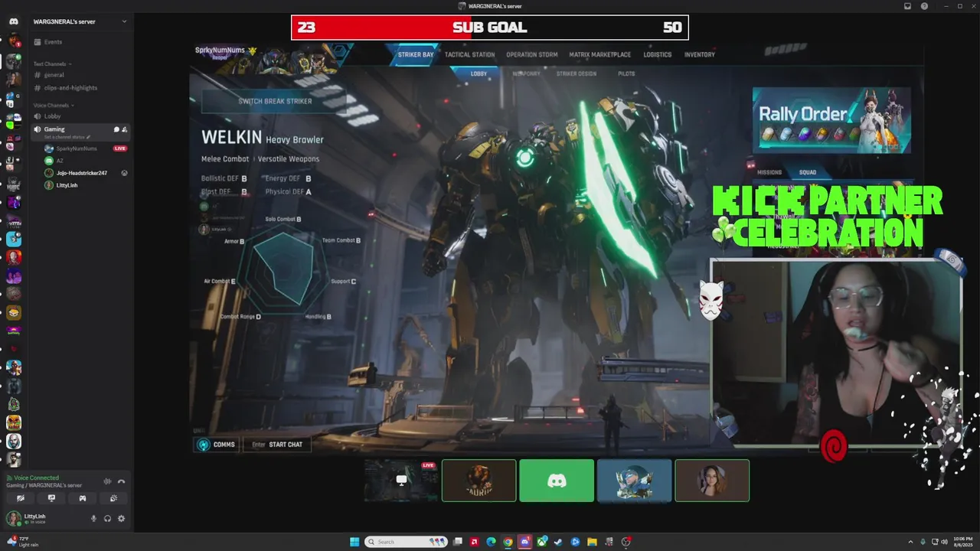The height and width of the screenshot is (551, 980).
Task: Join the Lobby voice channel
Action: click(80, 116)
